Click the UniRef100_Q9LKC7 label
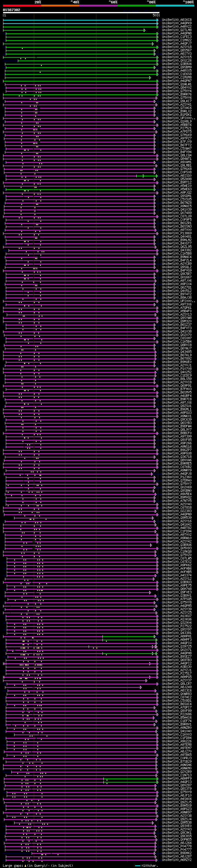The width and height of the screenshot is (197, 868). tap(176, 101)
